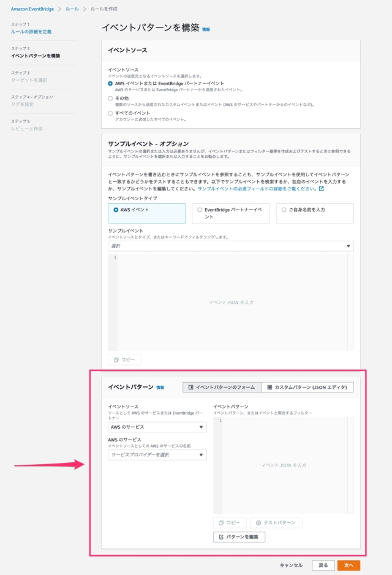Click キャンセル at the page bottom
This screenshot has width=392, height=575.
click(x=291, y=565)
